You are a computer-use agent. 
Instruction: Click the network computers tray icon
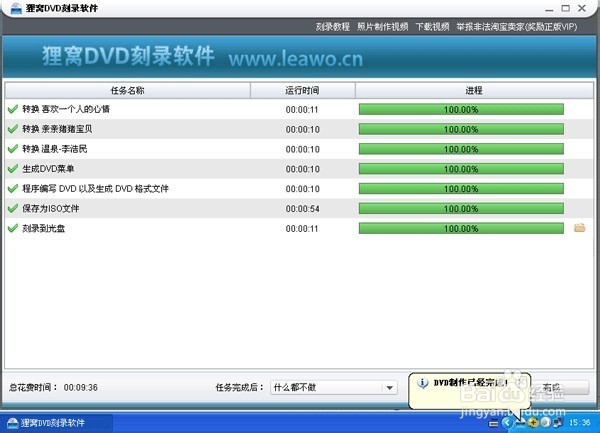tap(558, 422)
